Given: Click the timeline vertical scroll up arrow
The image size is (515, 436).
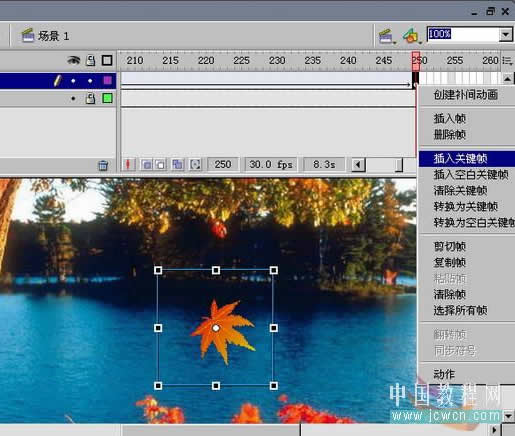Looking at the screenshot, I should 507,79.
